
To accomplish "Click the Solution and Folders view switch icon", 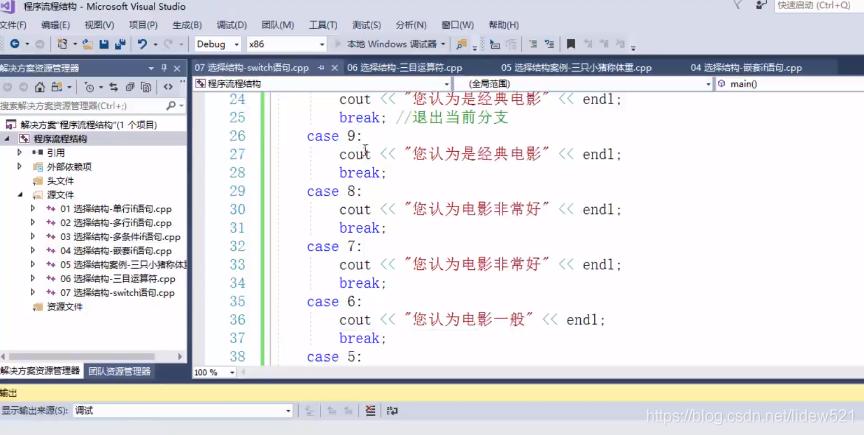I will pyautogui.click(x=56, y=87).
